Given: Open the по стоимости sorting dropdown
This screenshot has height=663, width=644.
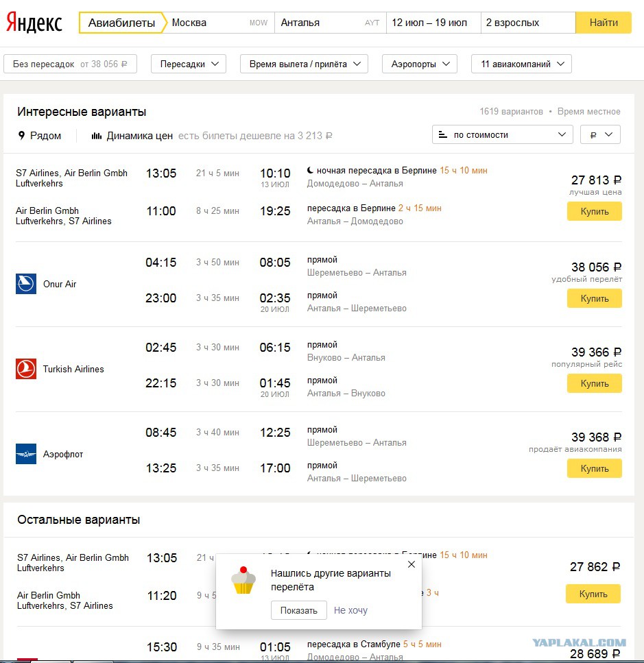Looking at the screenshot, I should point(502,134).
